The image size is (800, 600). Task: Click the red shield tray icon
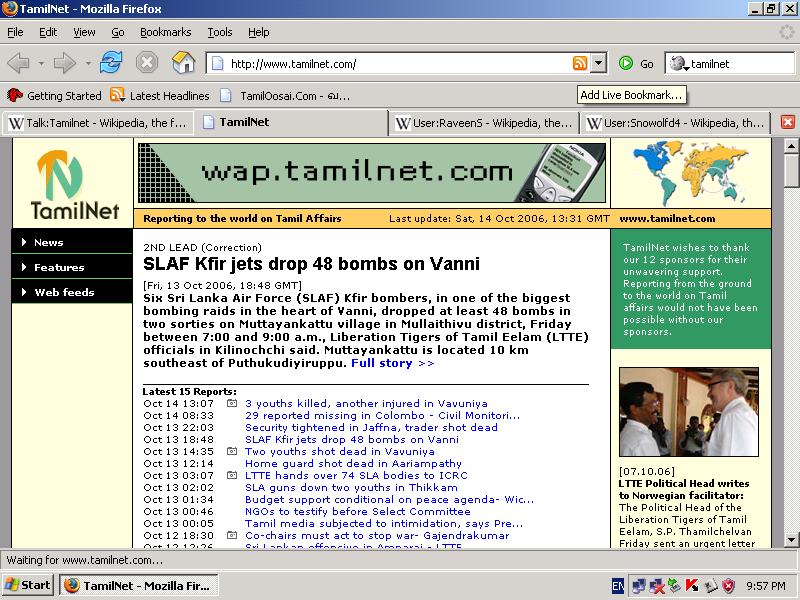tap(729, 586)
